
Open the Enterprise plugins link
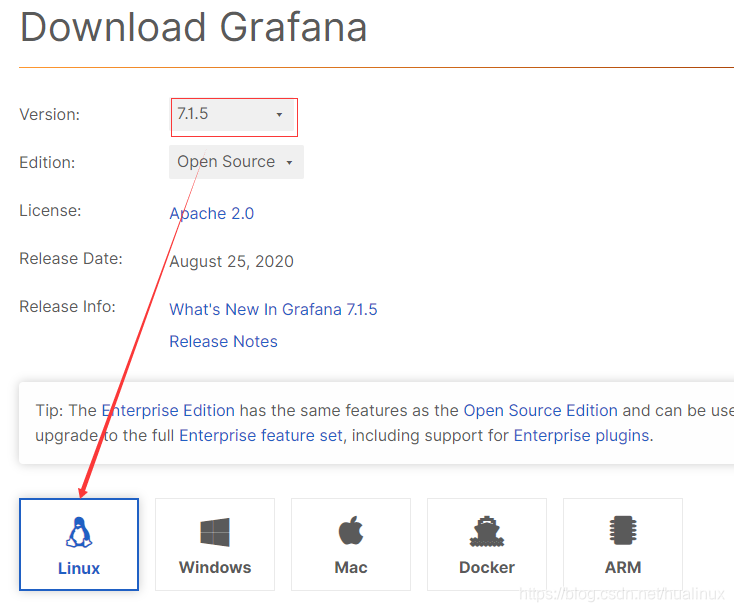pos(581,435)
